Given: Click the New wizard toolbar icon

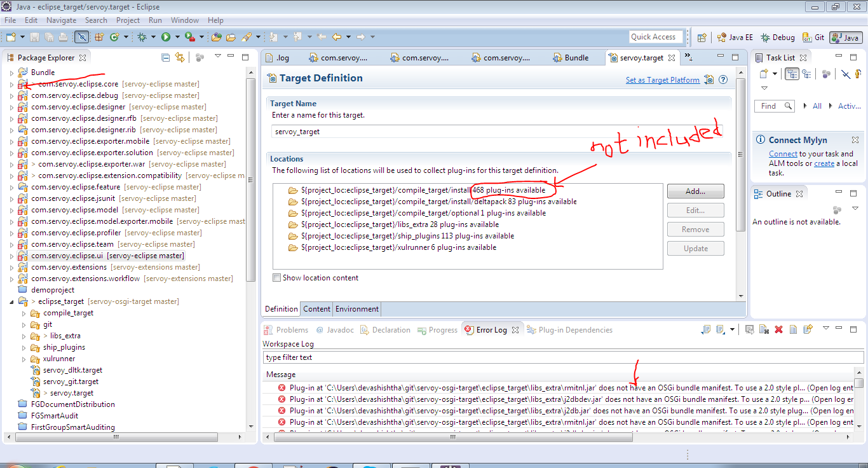Looking at the screenshot, I should click(x=11, y=37).
